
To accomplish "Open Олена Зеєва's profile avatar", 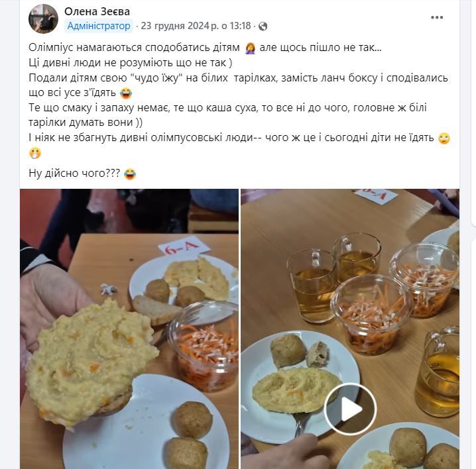I will point(43,18).
